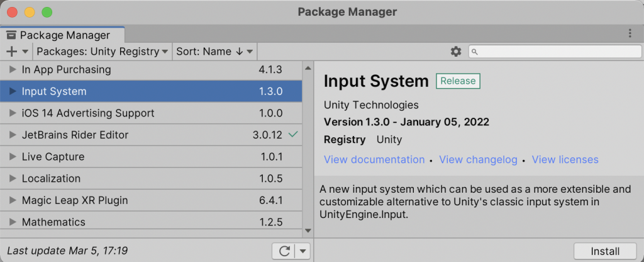
Task: Open the Packages: Unity Registry dropdown
Action: (x=102, y=52)
